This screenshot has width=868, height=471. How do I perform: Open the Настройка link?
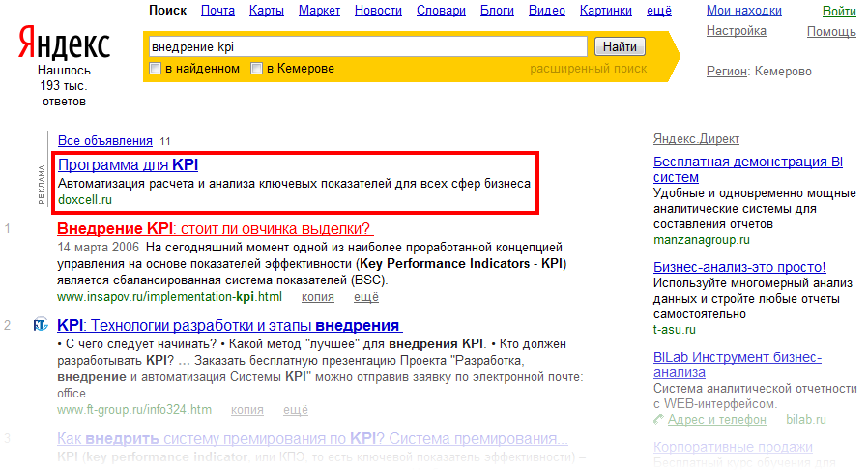pyautogui.click(x=737, y=31)
